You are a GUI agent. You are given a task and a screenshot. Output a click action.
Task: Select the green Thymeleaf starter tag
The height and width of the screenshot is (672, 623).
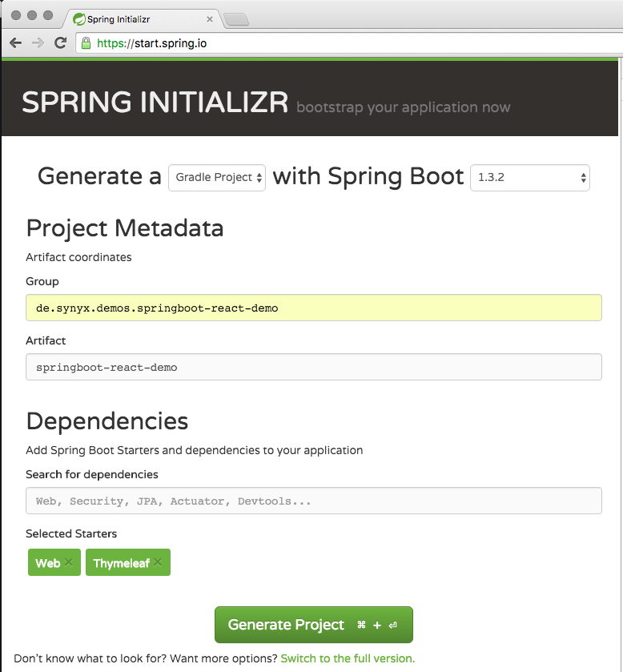[120, 562]
